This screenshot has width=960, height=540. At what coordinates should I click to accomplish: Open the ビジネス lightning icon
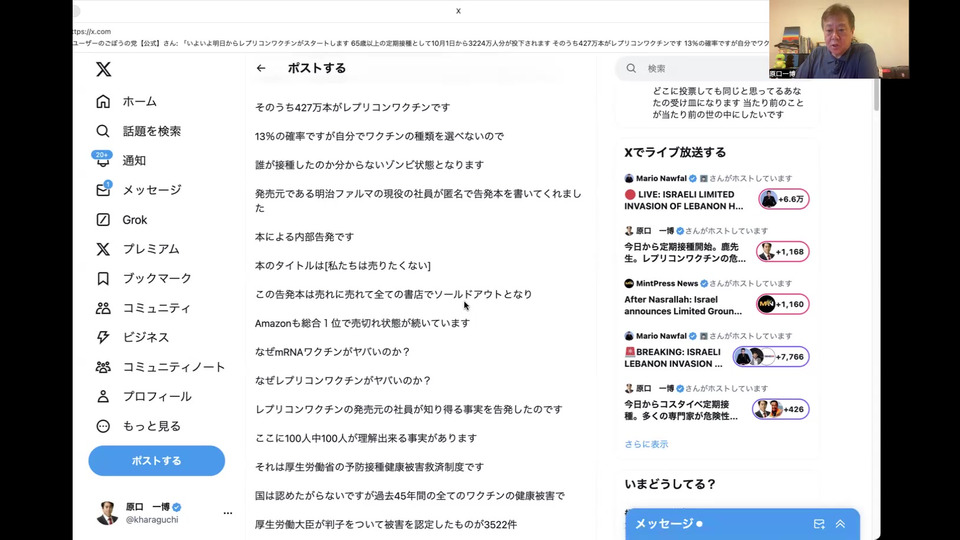pyautogui.click(x=103, y=337)
